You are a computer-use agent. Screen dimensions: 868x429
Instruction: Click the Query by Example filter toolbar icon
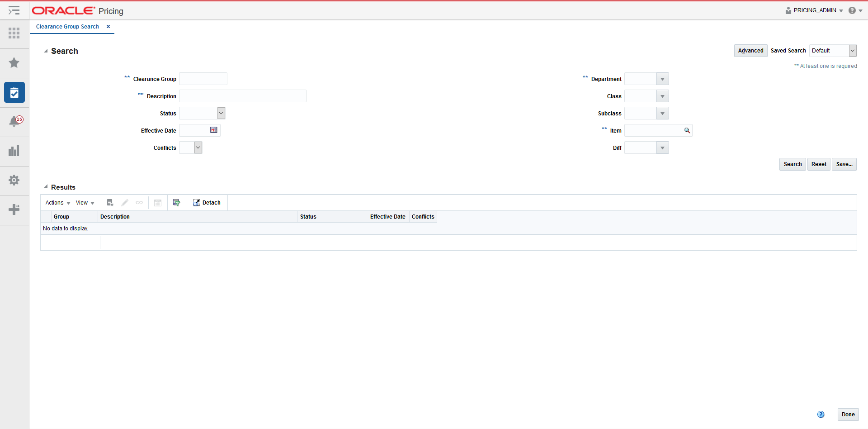(x=176, y=202)
